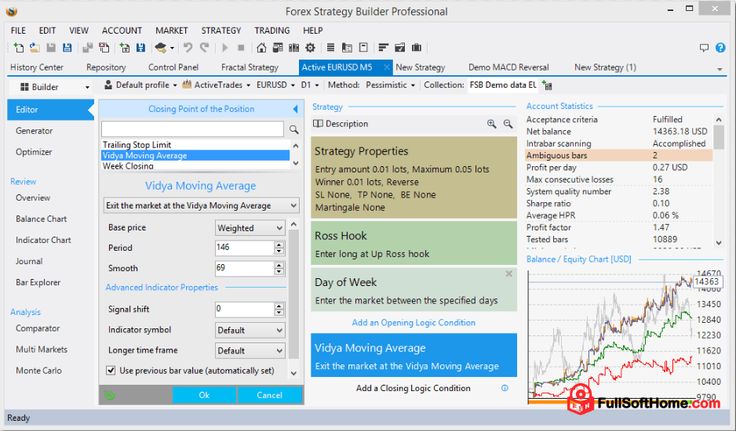The image size is (736, 431).
Task: Open the Exit the market logic dropdown
Action: click(x=201, y=206)
